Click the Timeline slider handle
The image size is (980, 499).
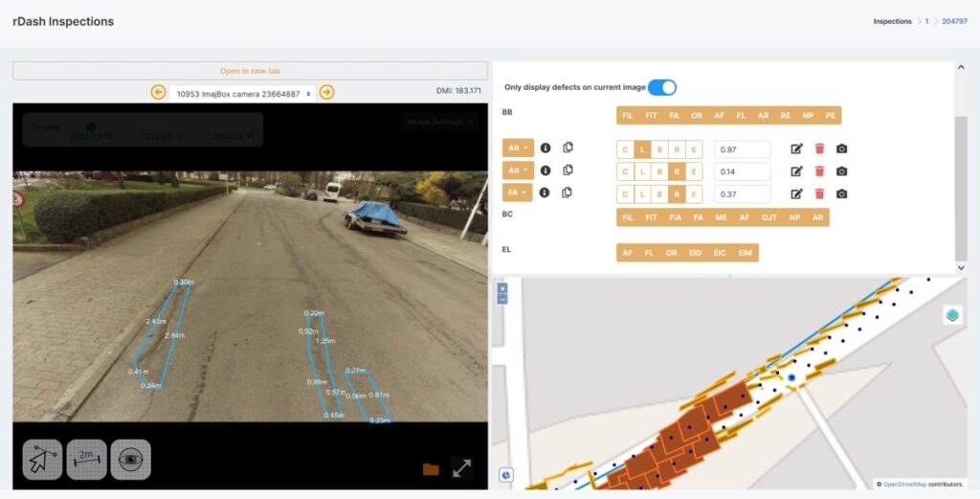[91, 127]
